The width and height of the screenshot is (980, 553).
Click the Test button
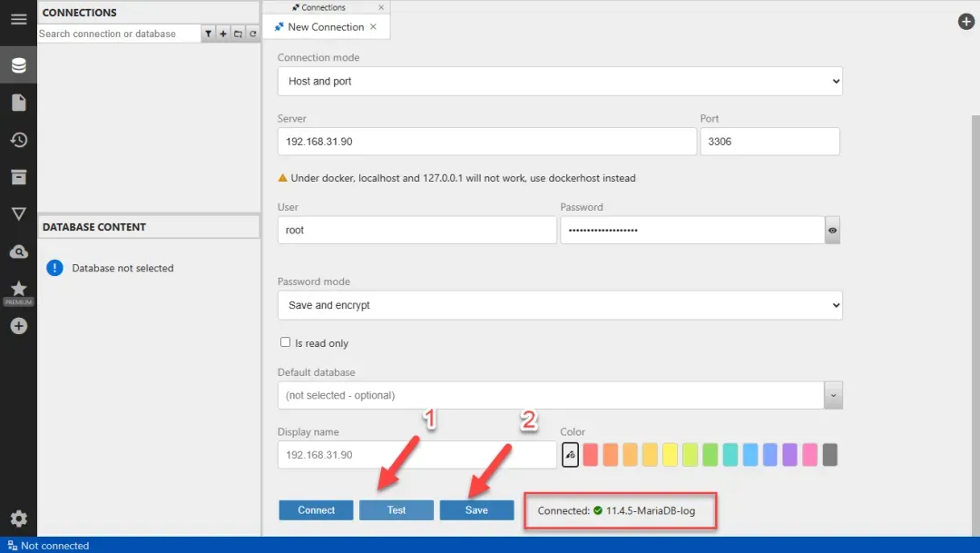point(397,510)
